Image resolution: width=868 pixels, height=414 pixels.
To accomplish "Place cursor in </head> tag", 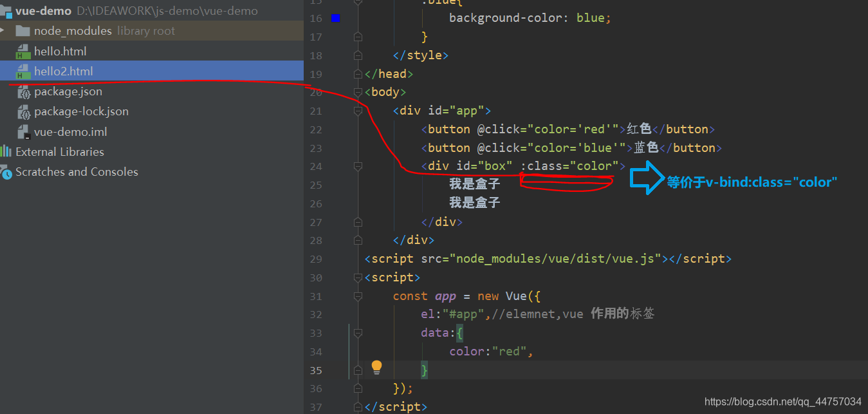I will point(389,74).
